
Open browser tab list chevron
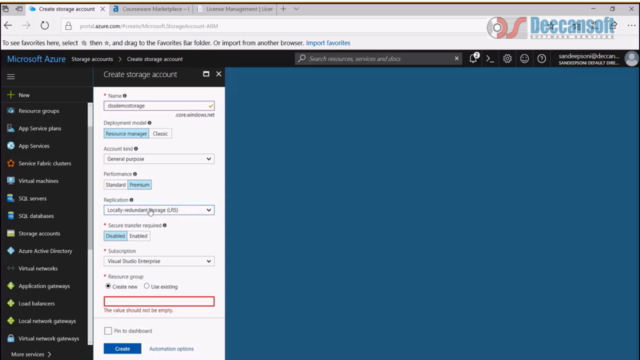[x=296, y=9]
